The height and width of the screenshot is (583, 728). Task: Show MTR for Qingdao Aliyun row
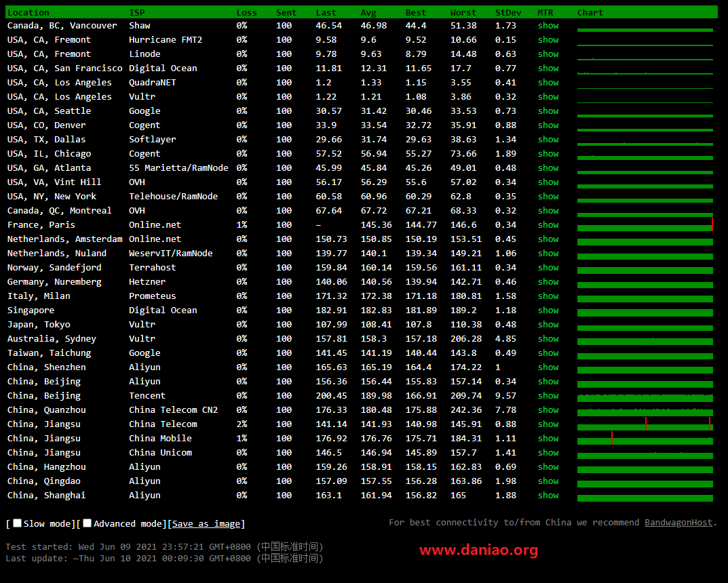click(548, 481)
